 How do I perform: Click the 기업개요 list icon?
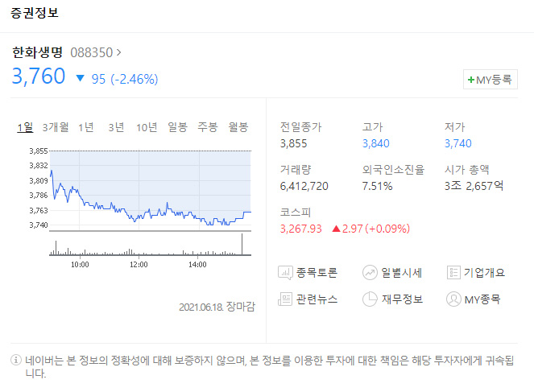pos(453,273)
